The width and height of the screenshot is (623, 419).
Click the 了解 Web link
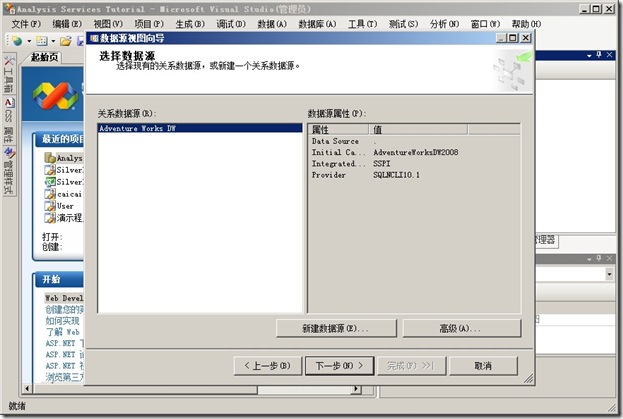[x=63, y=332]
